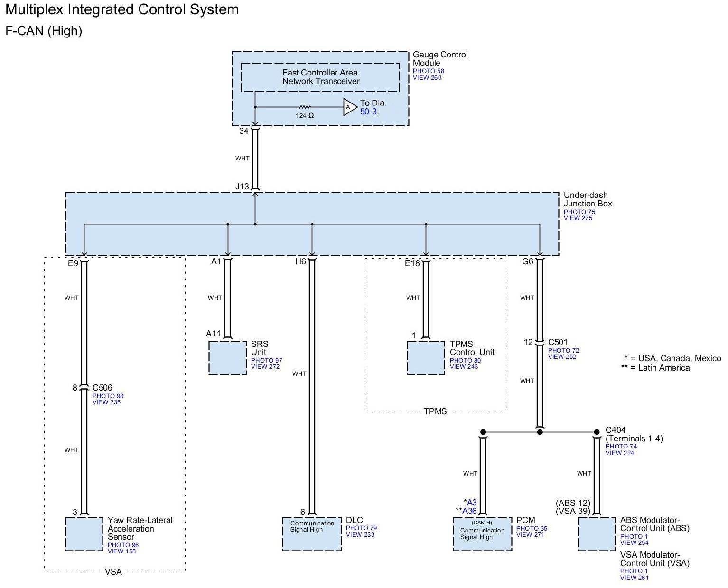Open VIEW 261 for VSA Modulator-Control Unit
728x588 pixels.
[x=634, y=578]
